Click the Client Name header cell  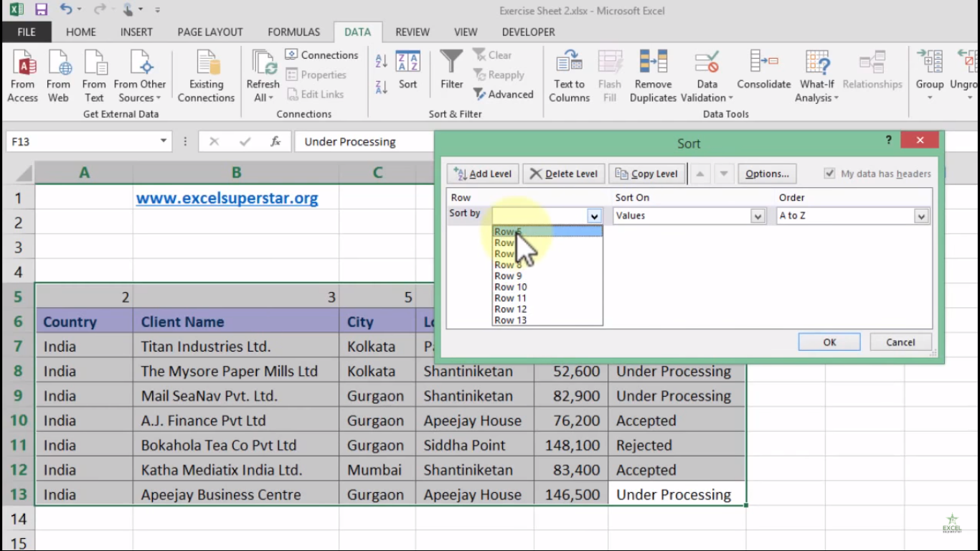236,321
